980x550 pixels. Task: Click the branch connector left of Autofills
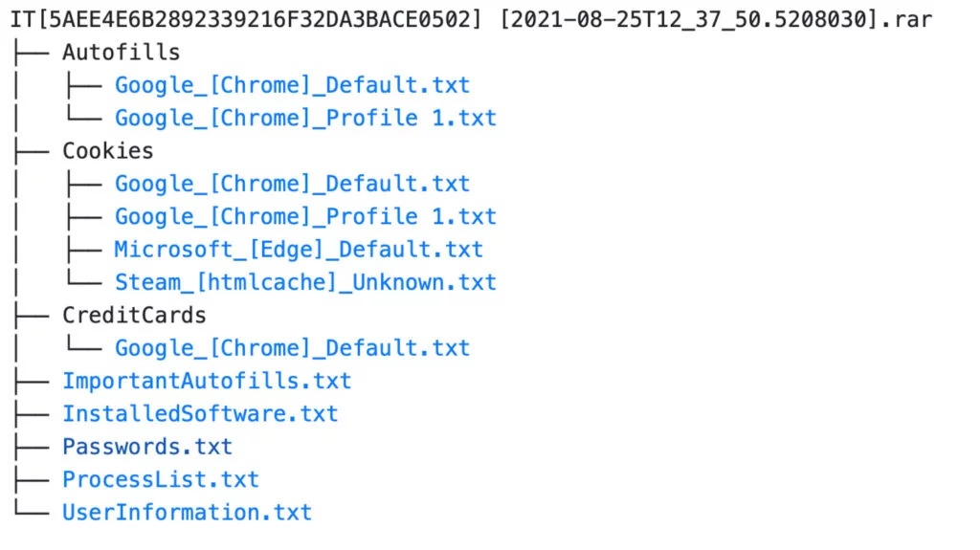[x=31, y=52]
